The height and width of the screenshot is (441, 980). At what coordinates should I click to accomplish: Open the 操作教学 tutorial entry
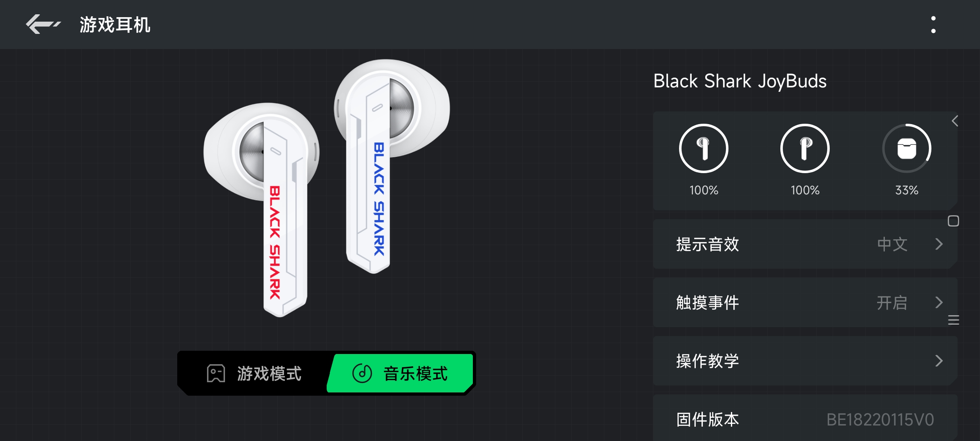pyautogui.click(x=805, y=361)
